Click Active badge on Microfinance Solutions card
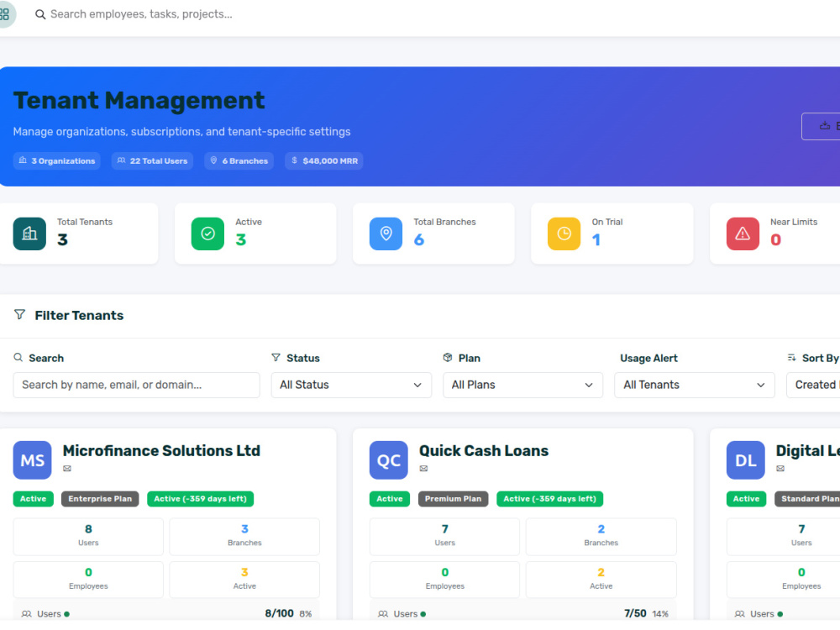 coord(34,499)
